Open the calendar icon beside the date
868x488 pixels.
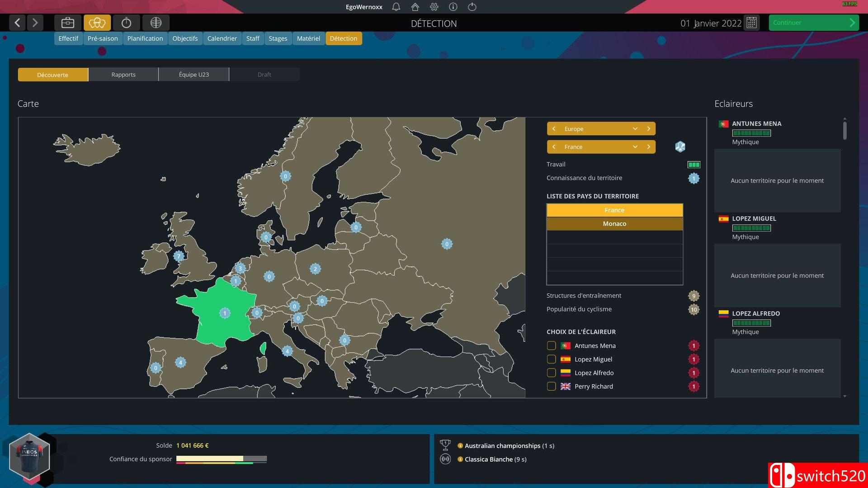coord(751,23)
